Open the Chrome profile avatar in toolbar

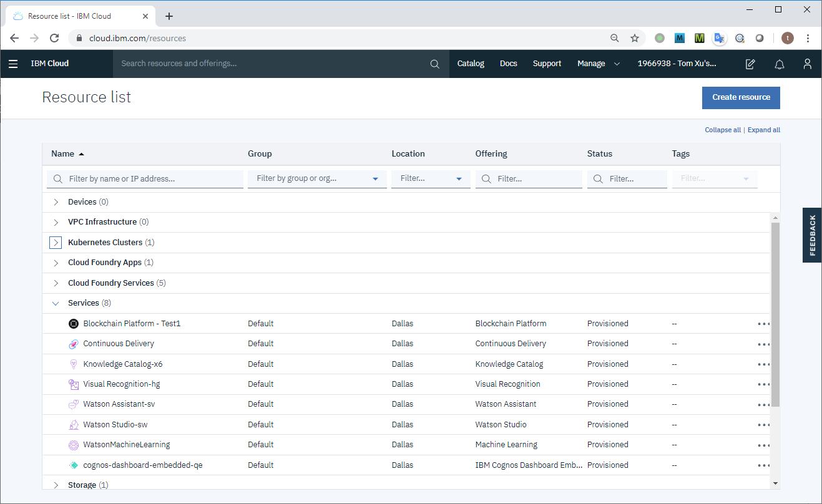point(788,38)
